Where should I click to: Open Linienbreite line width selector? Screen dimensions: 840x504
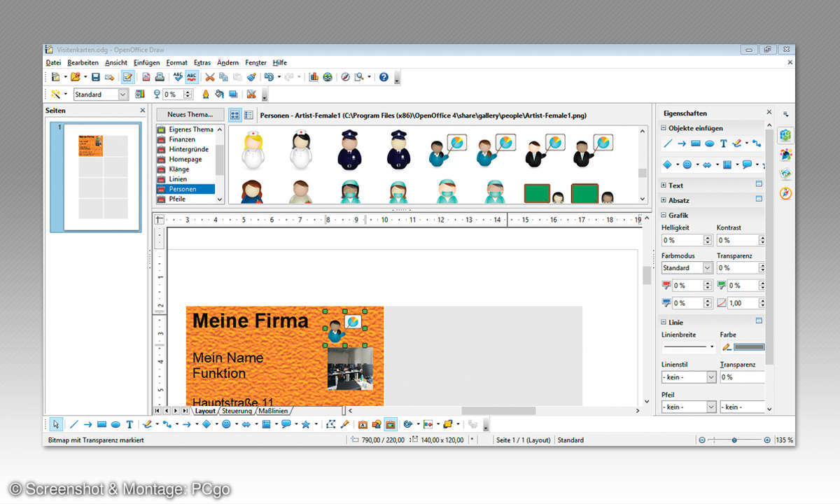(x=689, y=347)
